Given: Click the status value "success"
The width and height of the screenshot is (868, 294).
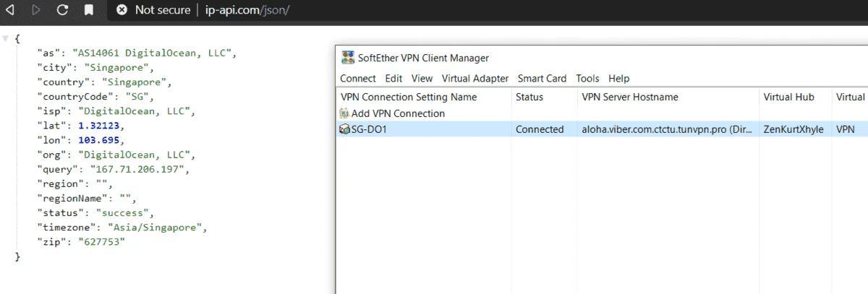Looking at the screenshot, I should coord(122,213).
